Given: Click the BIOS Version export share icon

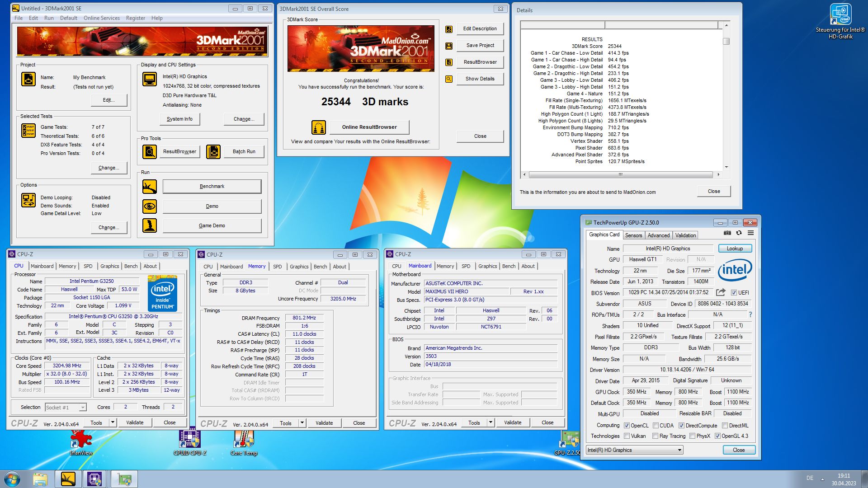Looking at the screenshot, I should click(x=721, y=292).
